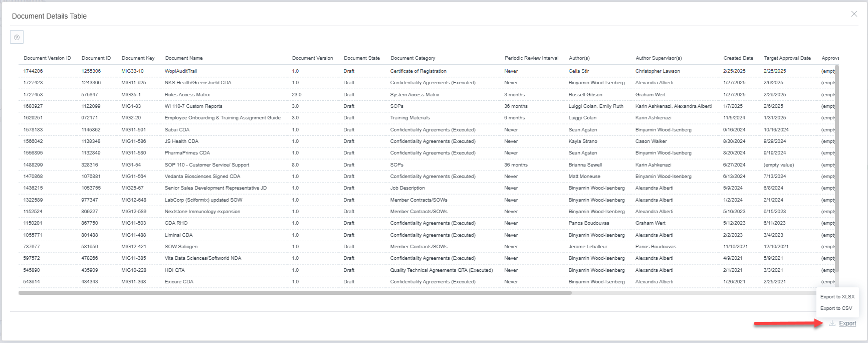The image size is (868, 343).
Task: Click the 6 months review interval cell
Action: (515, 118)
